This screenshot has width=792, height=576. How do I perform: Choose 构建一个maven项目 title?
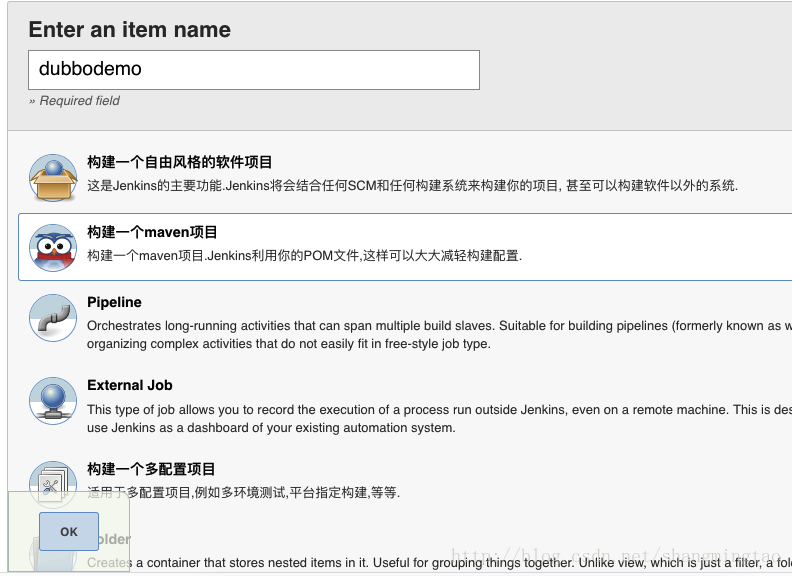(152, 232)
